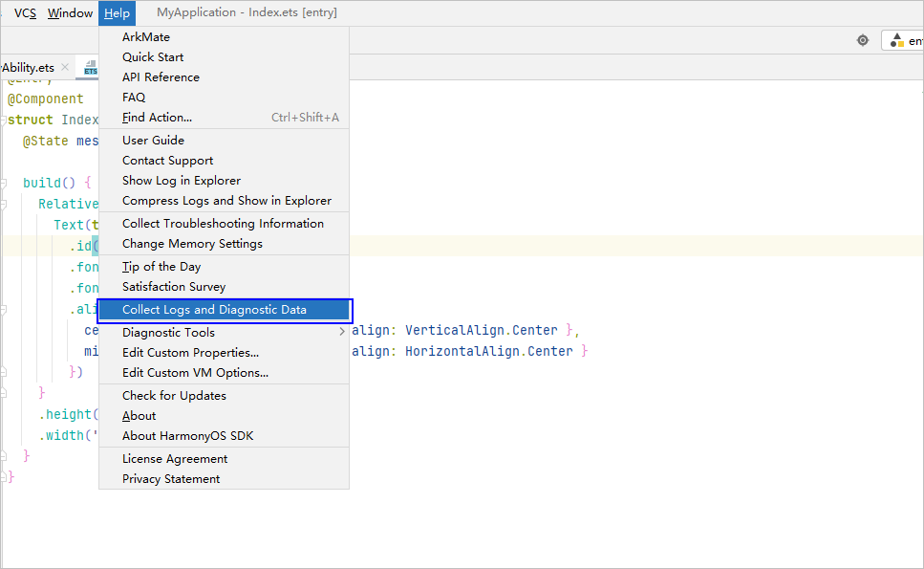This screenshot has height=569, width=924.
Task: Expand the Diagnostic Tools submenu arrow
Action: click(341, 333)
